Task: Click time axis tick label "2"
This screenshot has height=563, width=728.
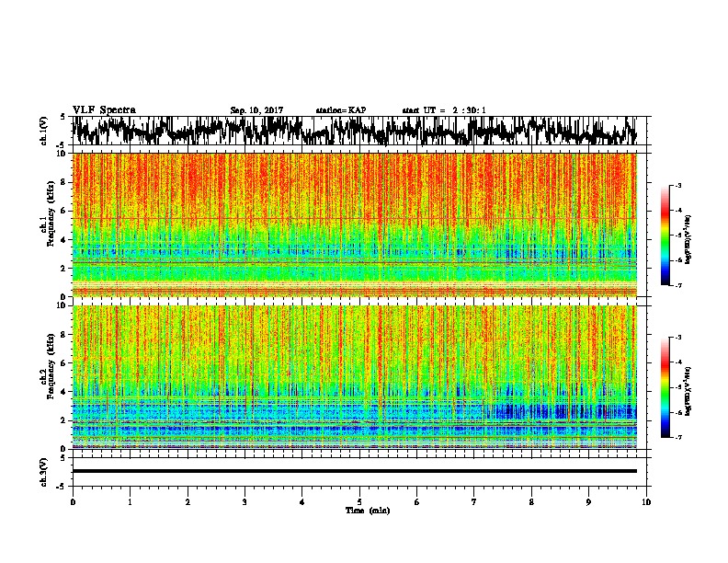Action: 188,501
